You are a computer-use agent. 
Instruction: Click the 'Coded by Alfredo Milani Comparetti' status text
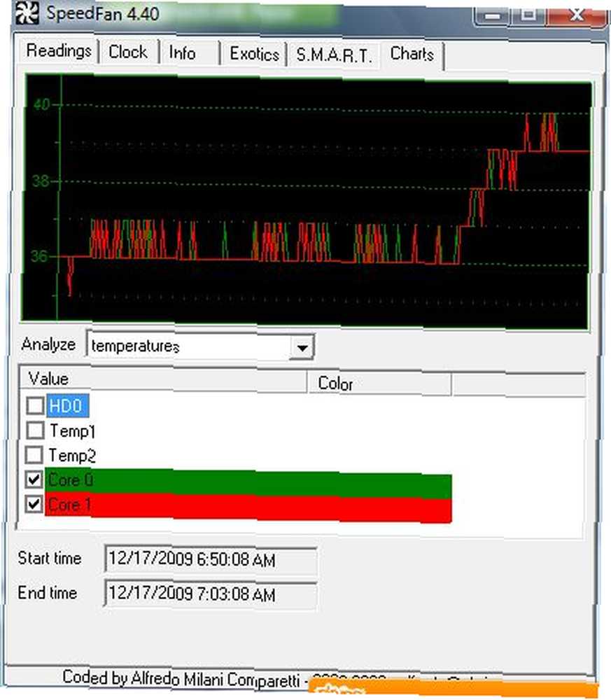pyautogui.click(x=181, y=678)
